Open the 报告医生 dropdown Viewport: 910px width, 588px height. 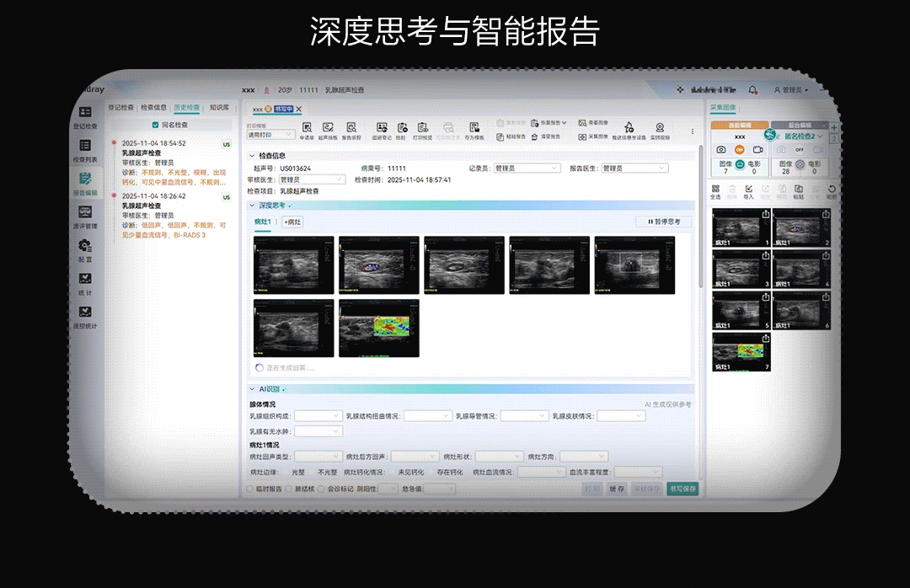634,168
